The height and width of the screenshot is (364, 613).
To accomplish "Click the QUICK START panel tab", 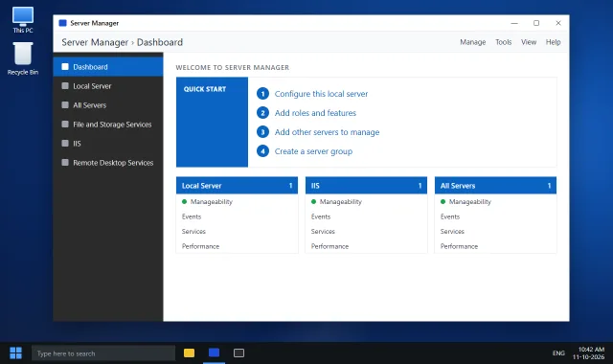I will (212, 122).
